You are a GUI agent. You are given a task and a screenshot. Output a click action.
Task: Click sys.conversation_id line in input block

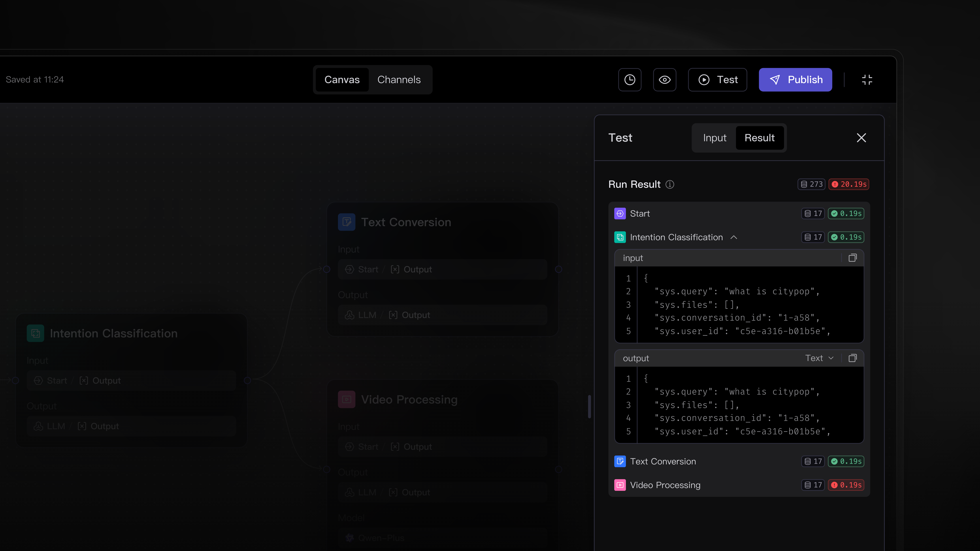click(x=737, y=318)
